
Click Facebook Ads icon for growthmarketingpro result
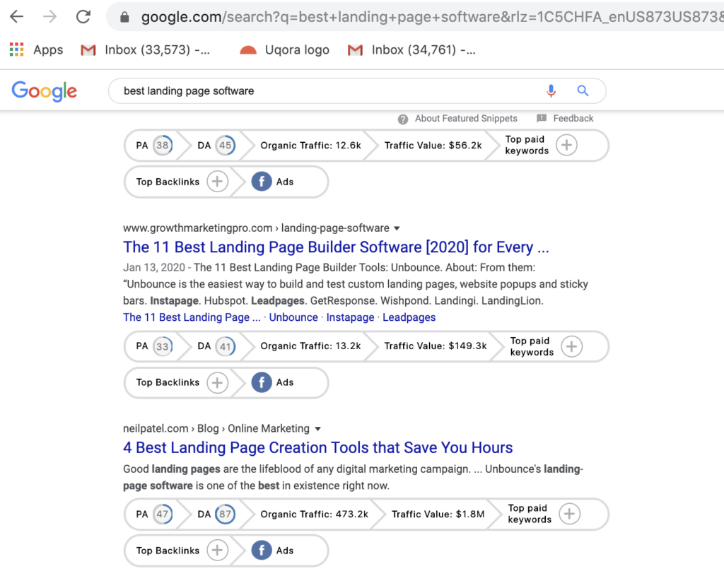pos(262,382)
